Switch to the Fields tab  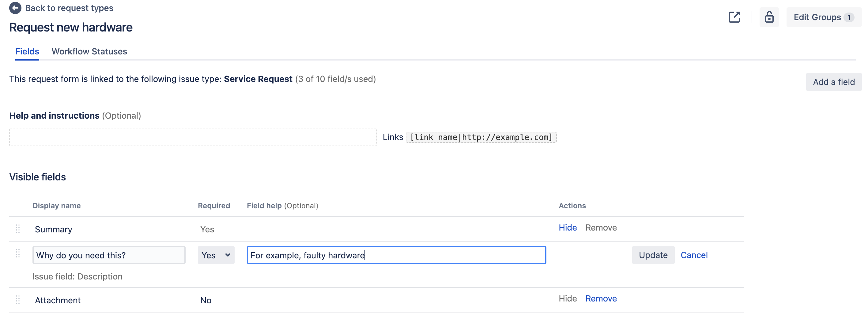pyautogui.click(x=27, y=51)
